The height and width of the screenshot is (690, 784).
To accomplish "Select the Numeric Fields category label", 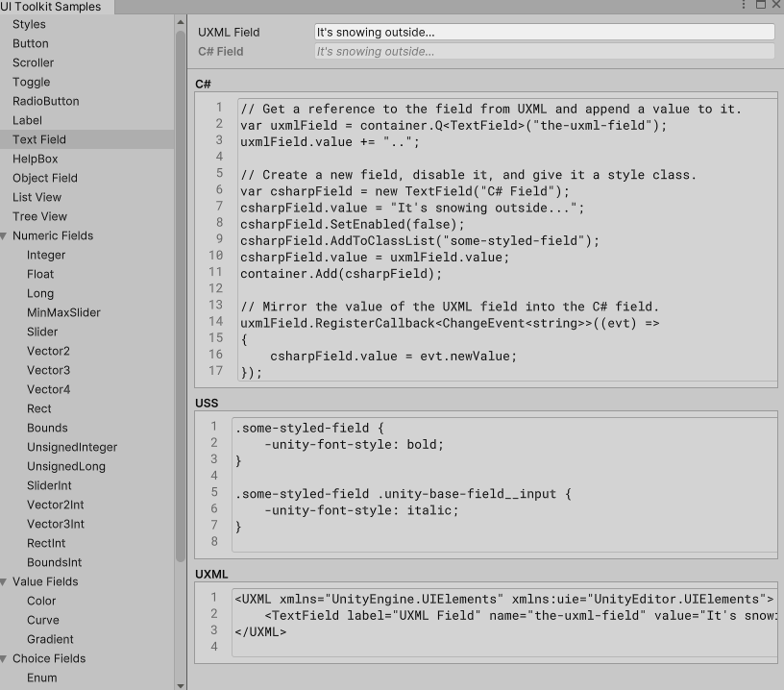I will click(53, 235).
